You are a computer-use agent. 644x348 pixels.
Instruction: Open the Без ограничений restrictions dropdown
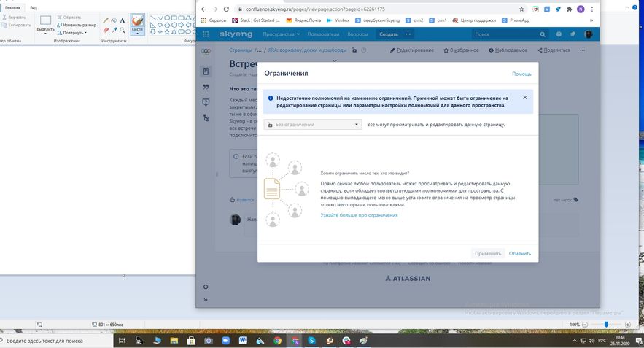(313, 125)
